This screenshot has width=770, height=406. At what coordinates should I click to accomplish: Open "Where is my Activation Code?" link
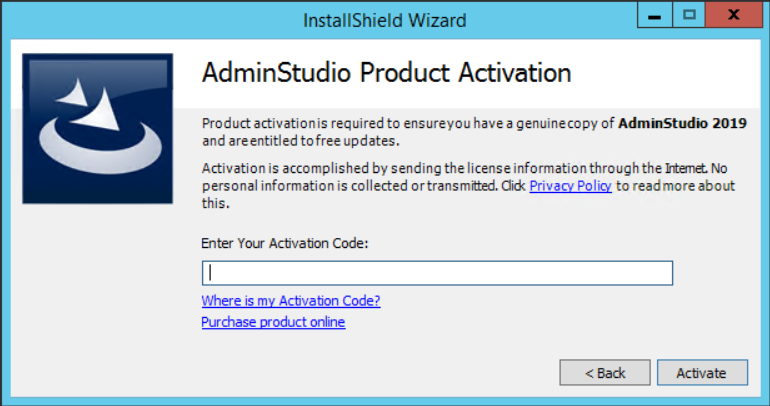click(x=290, y=301)
